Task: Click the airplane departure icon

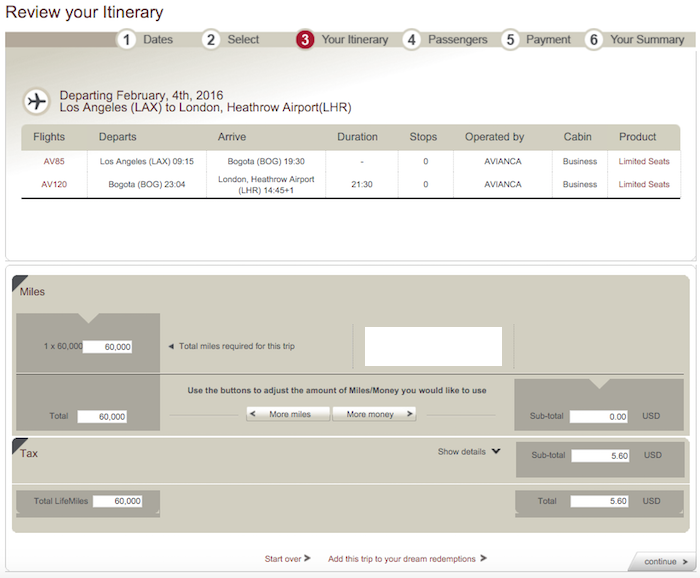Action: coord(37,101)
